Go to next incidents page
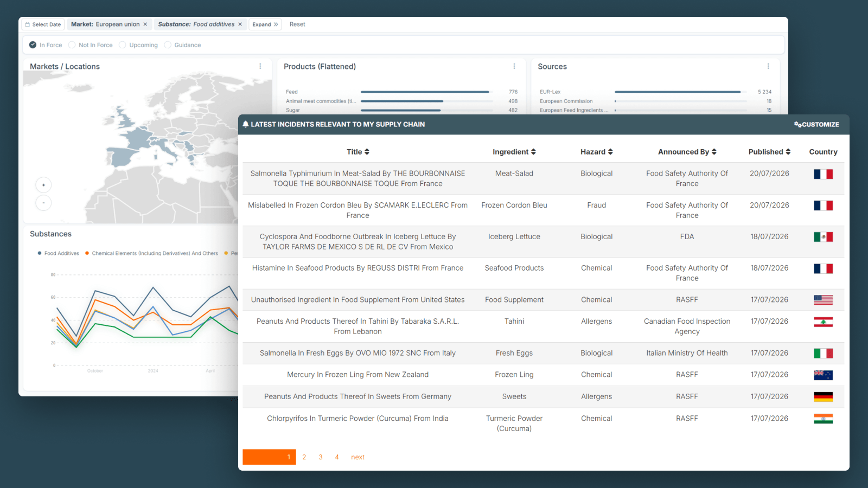Image resolution: width=868 pixels, height=488 pixels. [x=358, y=457]
